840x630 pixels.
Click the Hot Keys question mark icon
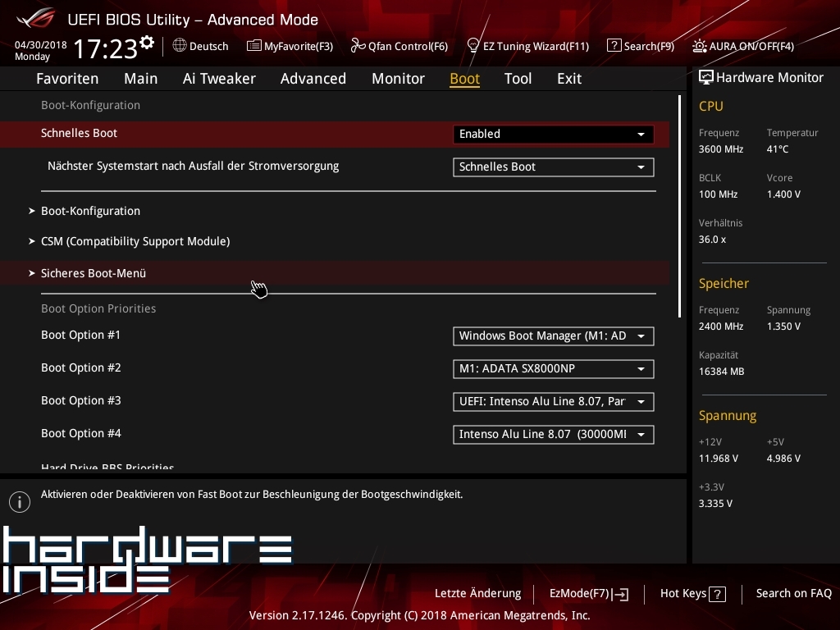(717, 594)
